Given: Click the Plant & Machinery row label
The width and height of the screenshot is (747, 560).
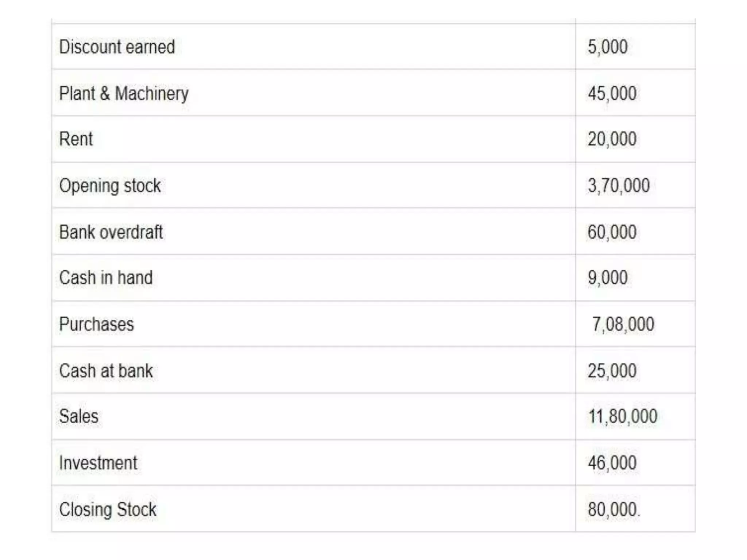Looking at the screenshot, I should point(124,93).
